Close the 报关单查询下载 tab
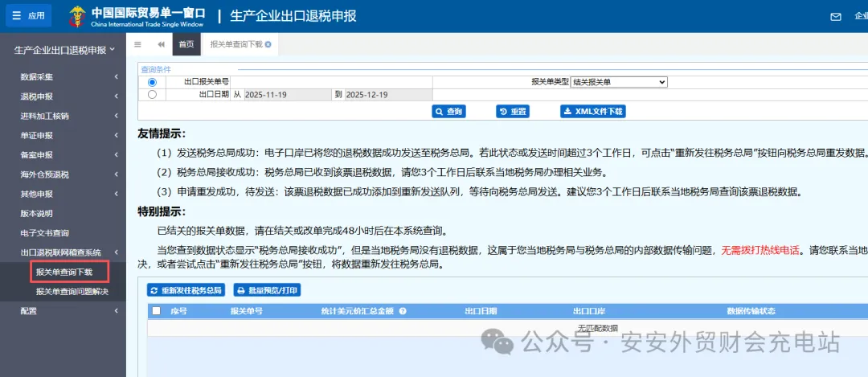 coord(268,44)
